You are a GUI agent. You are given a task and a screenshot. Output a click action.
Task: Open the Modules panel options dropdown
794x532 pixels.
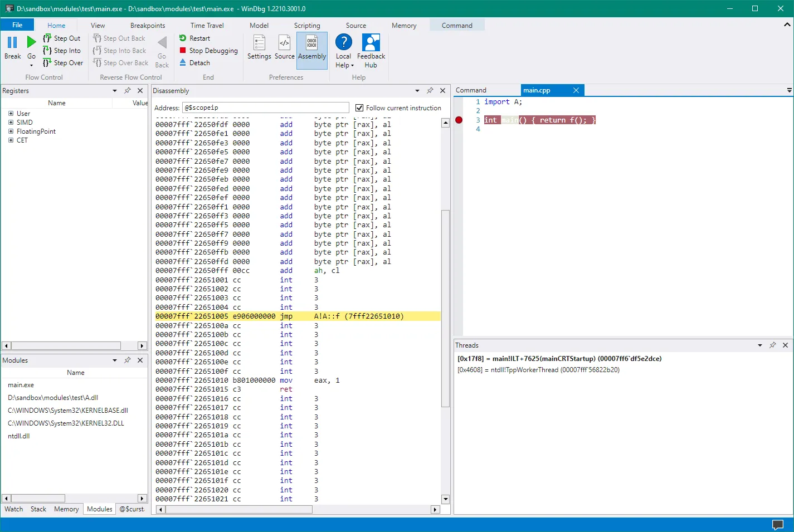(x=115, y=360)
